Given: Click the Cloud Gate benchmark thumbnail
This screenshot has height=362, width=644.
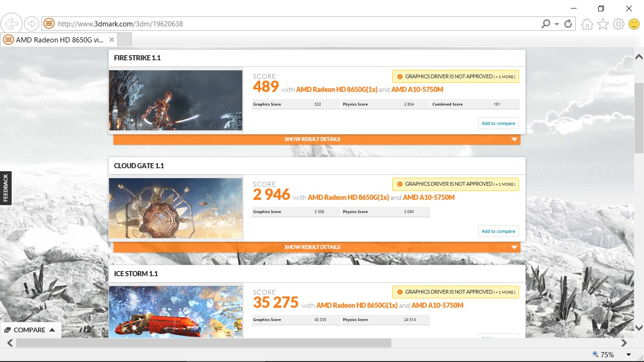Looking at the screenshot, I should coord(175,208).
